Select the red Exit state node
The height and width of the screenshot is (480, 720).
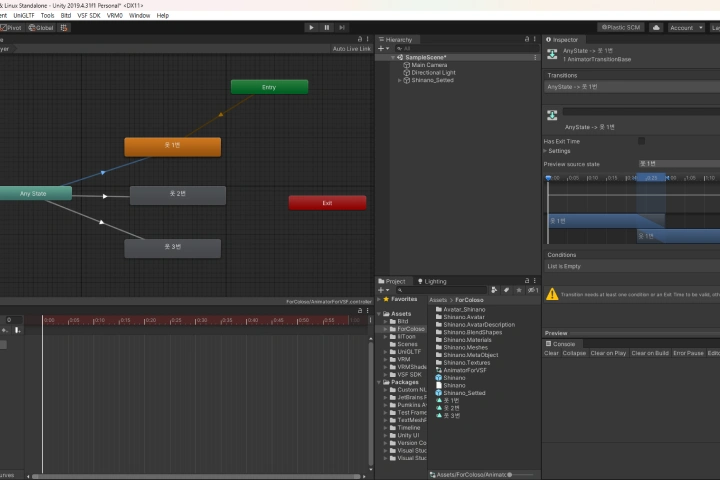coord(327,203)
